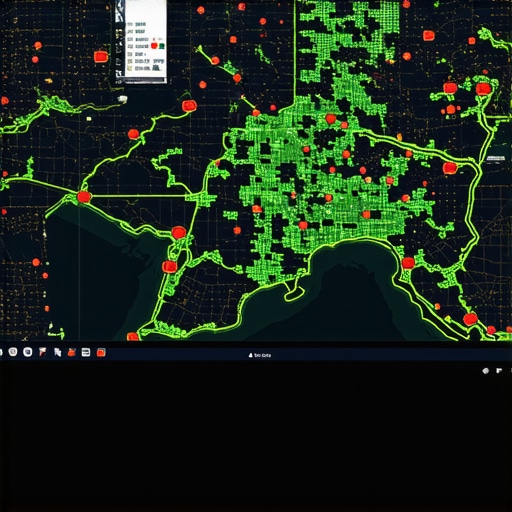Click the centered label in bottom status bar
This screenshot has width=512, height=512.
coord(260,355)
